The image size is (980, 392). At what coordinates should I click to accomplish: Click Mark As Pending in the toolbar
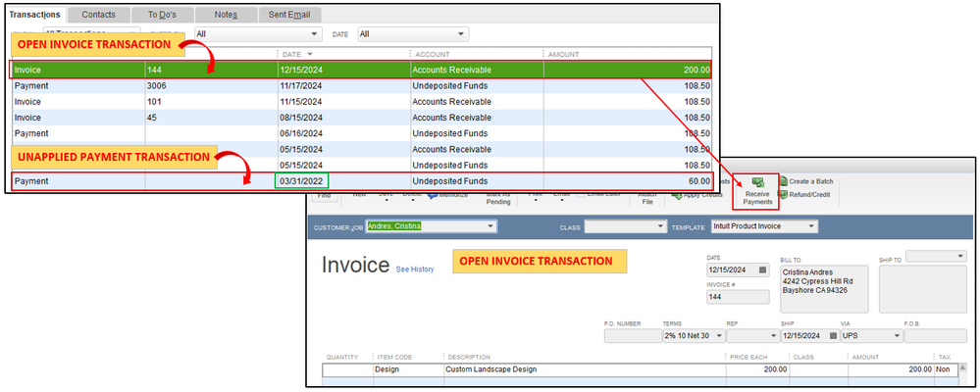tap(498, 199)
